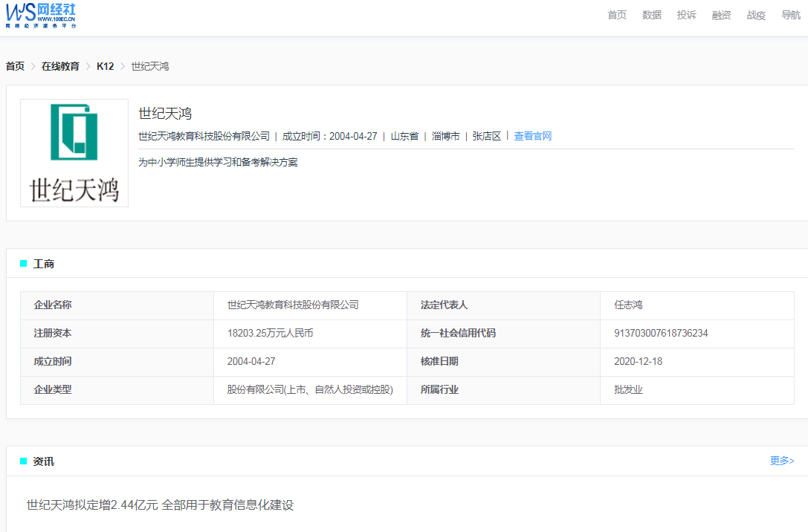Click the 网经社 site logo

point(41,15)
